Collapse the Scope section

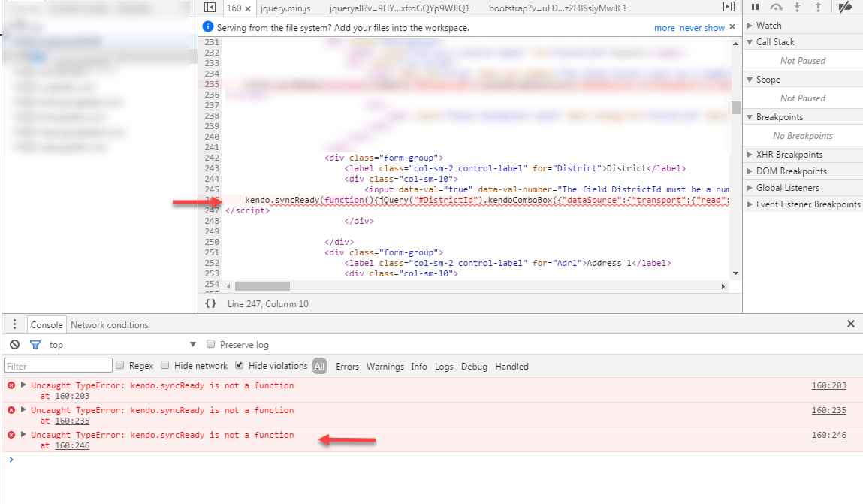point(750,80)
